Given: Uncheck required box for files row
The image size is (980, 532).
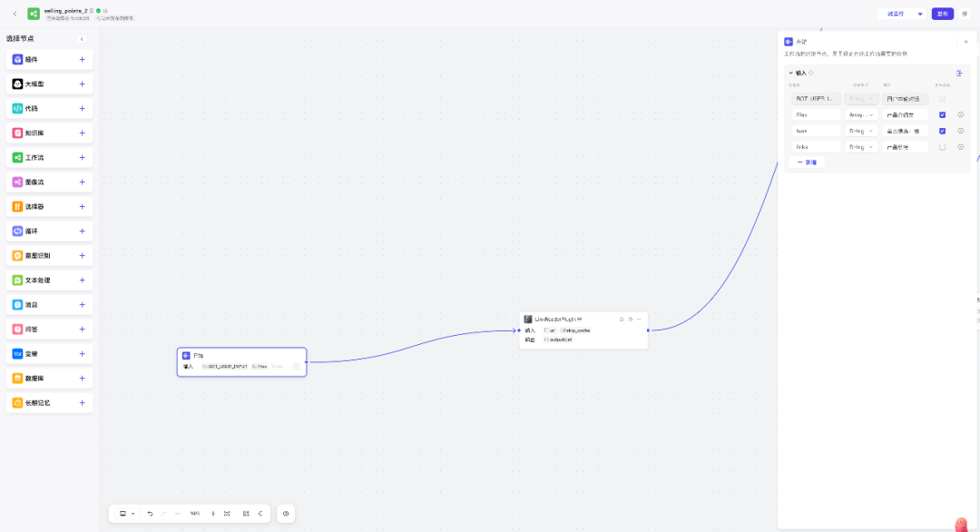Looking at the screenshot, I should pyautogui.click(x=943, y=115).
